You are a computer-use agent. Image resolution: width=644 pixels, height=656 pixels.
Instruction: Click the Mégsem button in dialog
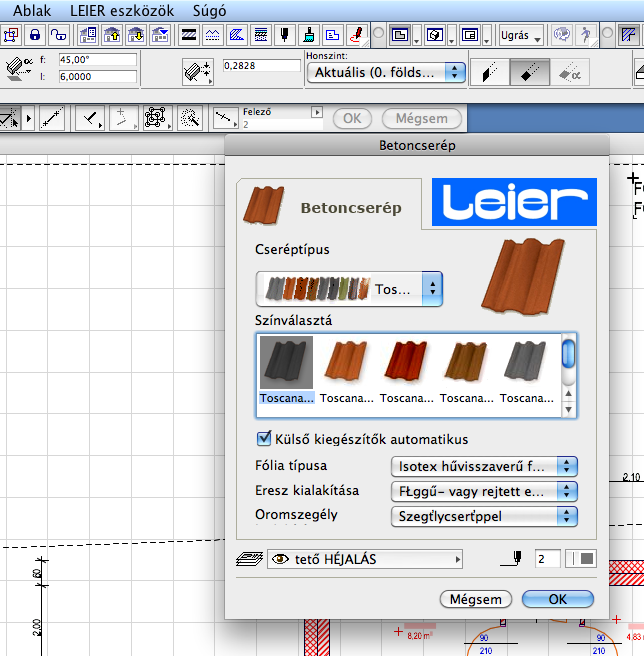point(475,599)
